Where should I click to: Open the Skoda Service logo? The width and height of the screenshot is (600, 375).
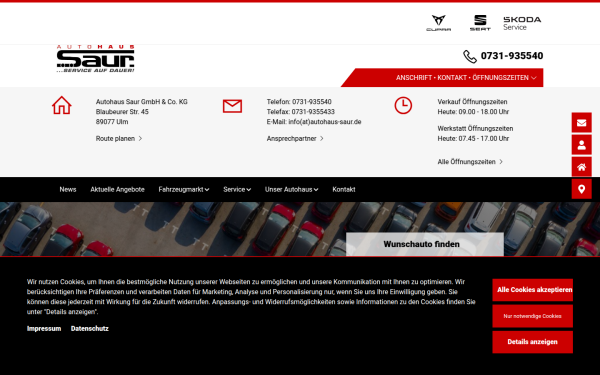[522, 23]
